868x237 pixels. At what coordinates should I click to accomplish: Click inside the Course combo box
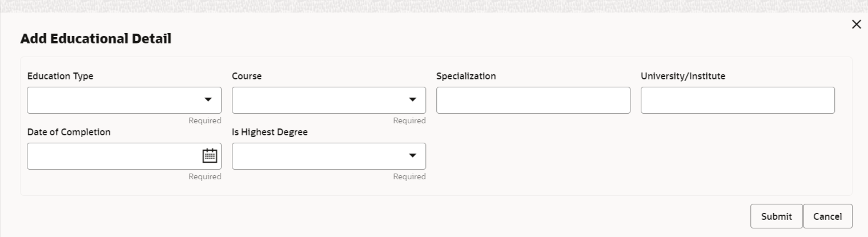316,100
